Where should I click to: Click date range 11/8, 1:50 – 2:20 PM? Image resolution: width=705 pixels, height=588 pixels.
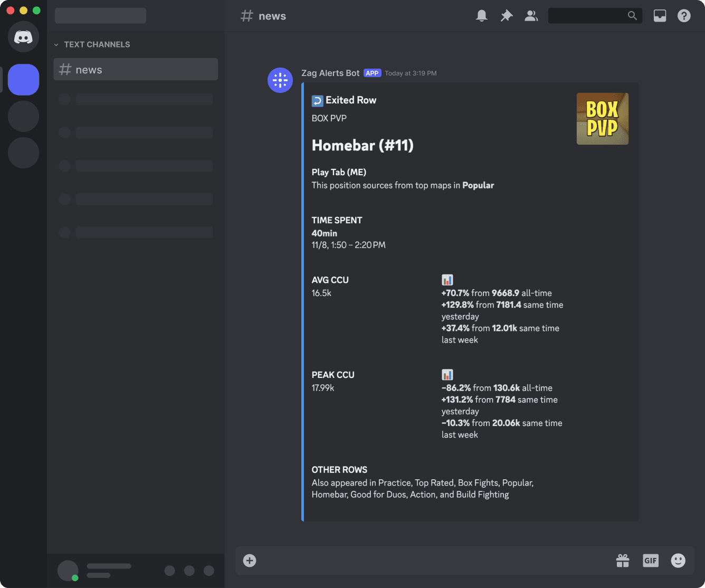(348, 245)
